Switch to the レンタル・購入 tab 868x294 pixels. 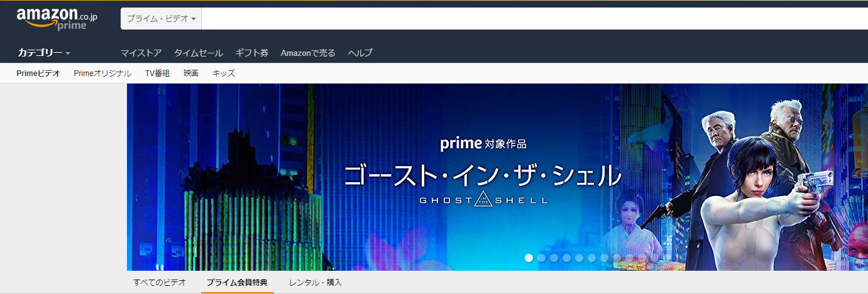(x=316, y=283)
